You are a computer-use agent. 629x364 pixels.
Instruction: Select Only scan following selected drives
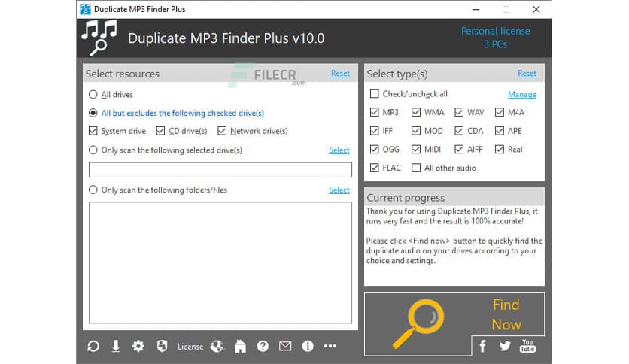pyautogui.click(x=93, y=150)
